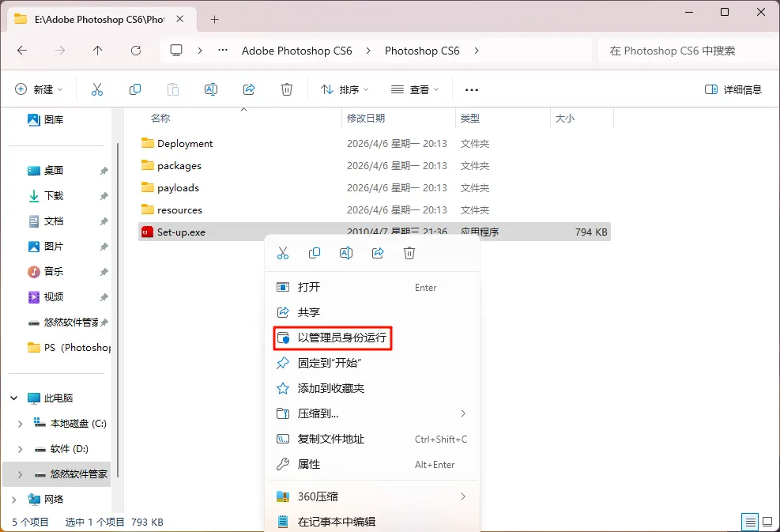Click the Rename icon in the toolbar
Image resolution: width=780 pixels, height=532 pixels.
211,89
